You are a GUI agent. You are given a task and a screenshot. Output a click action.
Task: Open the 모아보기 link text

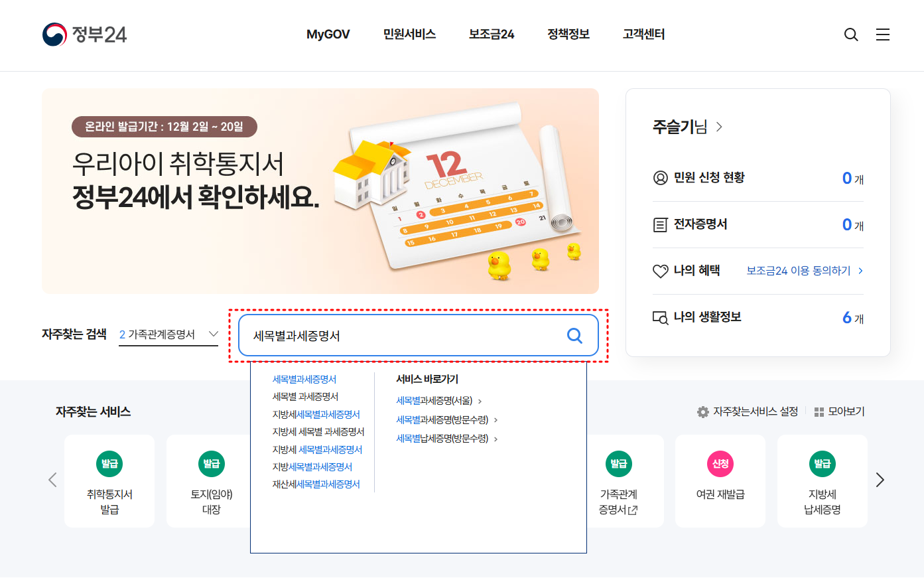click(x=846, y=412)
